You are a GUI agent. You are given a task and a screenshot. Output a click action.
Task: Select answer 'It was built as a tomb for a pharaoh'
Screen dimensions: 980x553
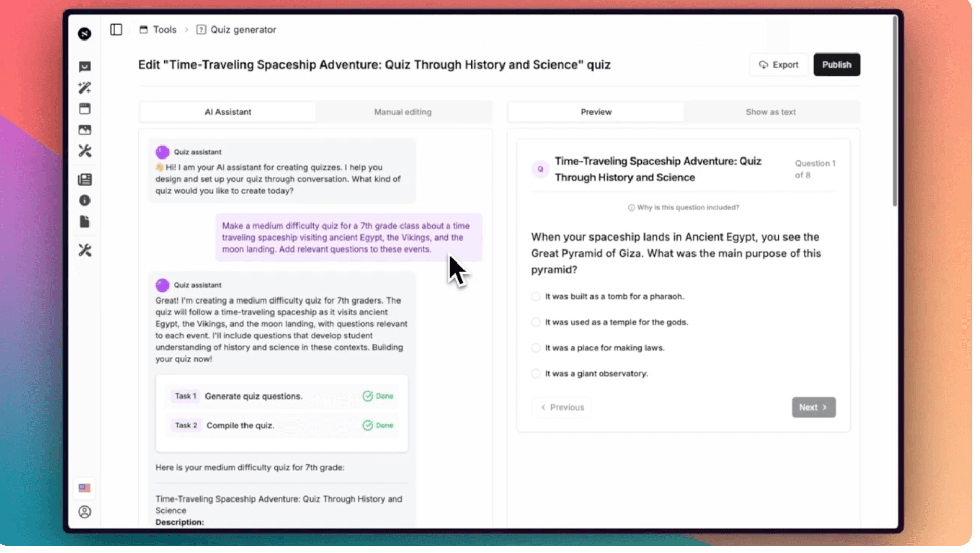coord(535,296)
